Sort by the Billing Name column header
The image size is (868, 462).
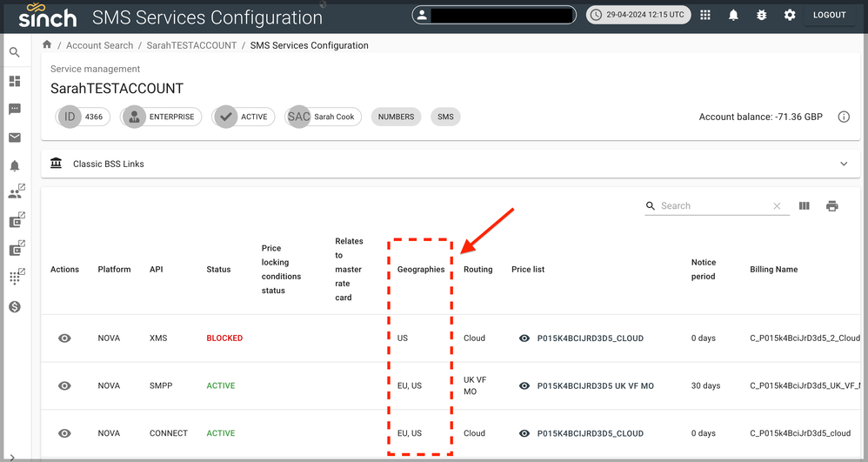(x=773, y=269)
